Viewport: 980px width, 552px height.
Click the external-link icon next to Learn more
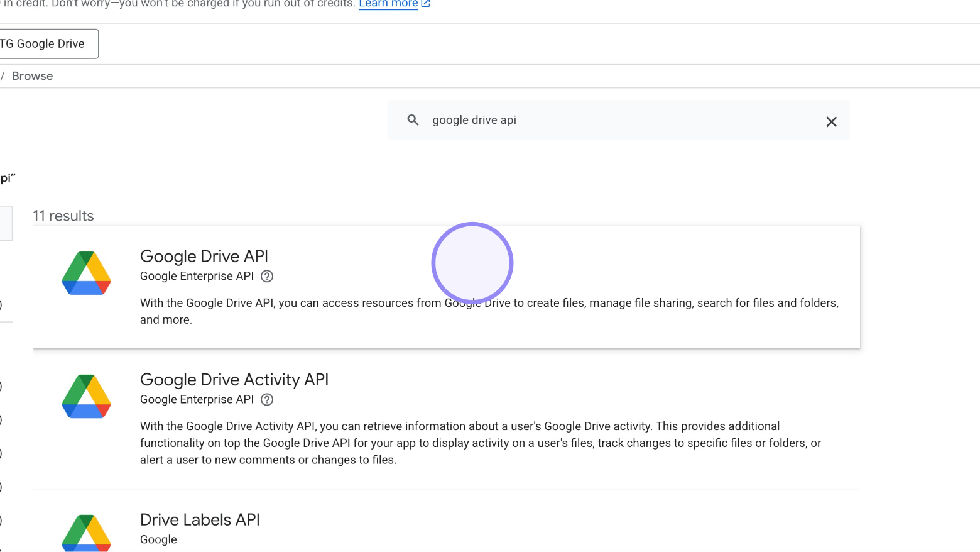[427, 3]
